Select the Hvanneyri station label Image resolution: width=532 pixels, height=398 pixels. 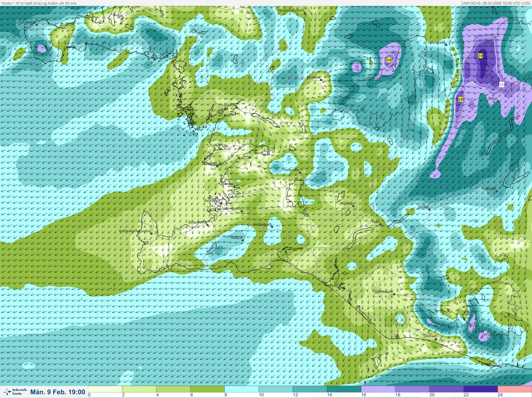point(227,105)
